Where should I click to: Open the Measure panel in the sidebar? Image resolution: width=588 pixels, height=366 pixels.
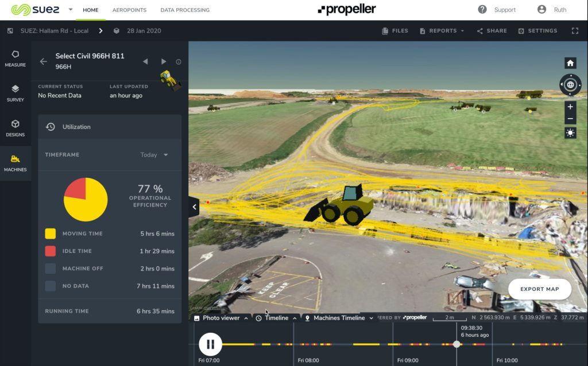(x=16, y=59)
